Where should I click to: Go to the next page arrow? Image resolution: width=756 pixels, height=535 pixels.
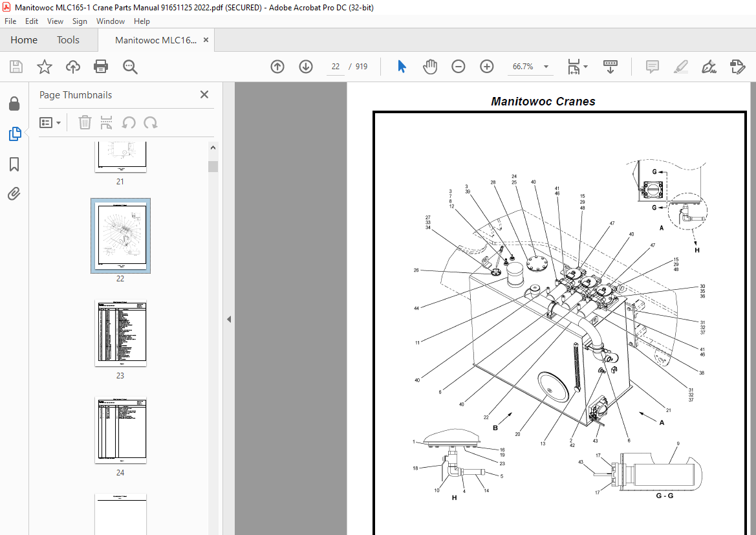306,67
